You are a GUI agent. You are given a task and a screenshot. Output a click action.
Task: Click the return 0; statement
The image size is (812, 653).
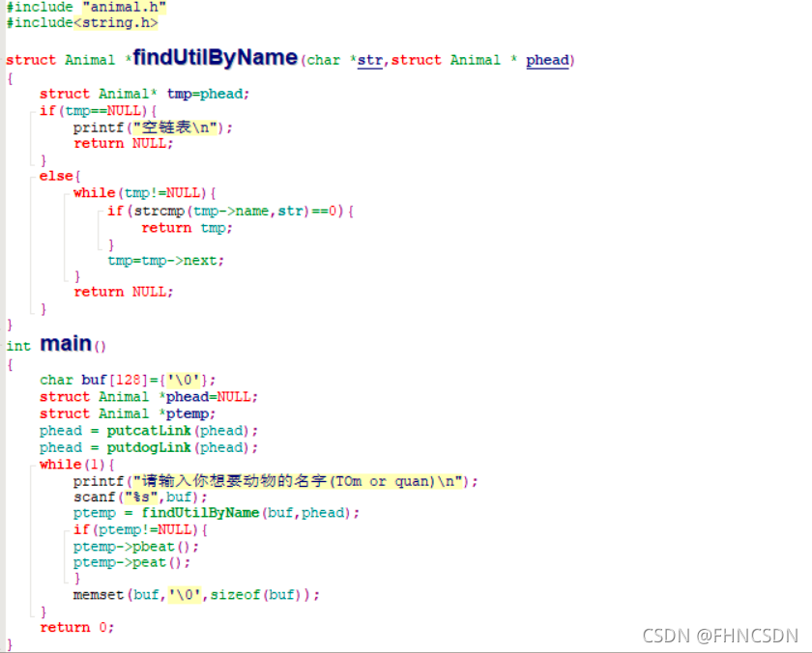[x=76, y=628]
